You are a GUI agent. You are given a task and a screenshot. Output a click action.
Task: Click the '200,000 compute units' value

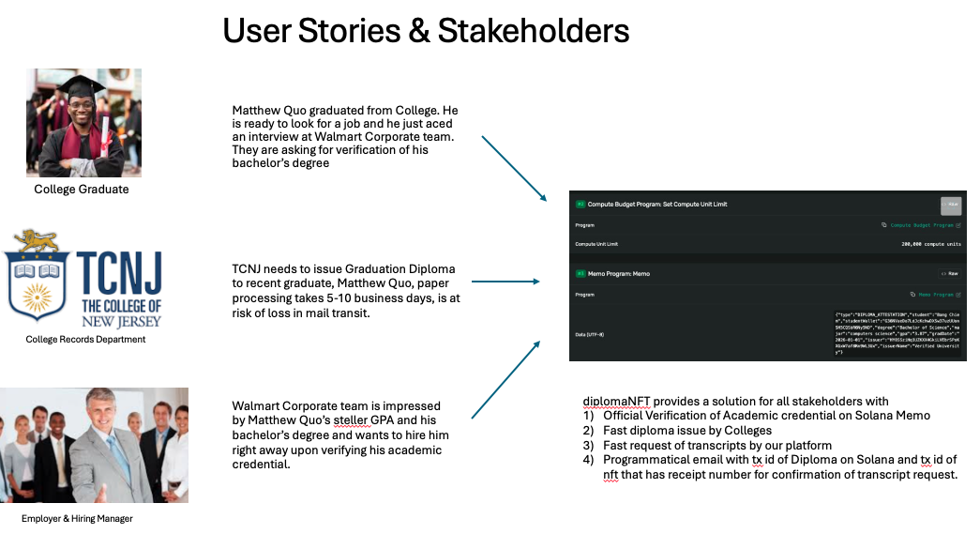point(931,245)
